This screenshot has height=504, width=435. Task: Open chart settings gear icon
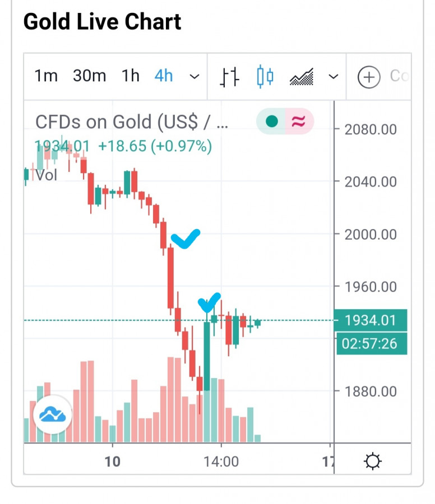coord(373,461)
